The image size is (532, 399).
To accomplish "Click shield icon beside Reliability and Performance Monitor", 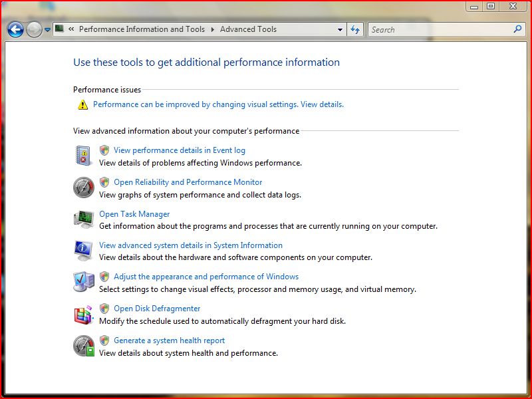I will tap(104, 182).
